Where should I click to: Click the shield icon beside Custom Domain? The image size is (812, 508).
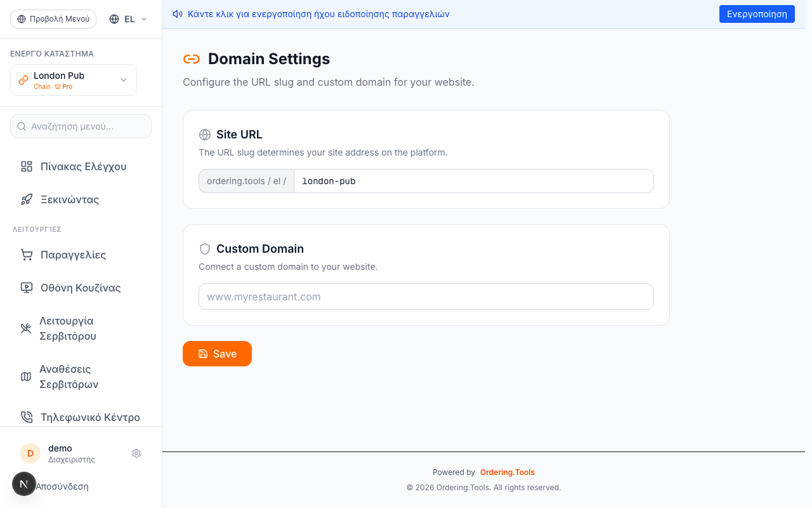[205, 249]
